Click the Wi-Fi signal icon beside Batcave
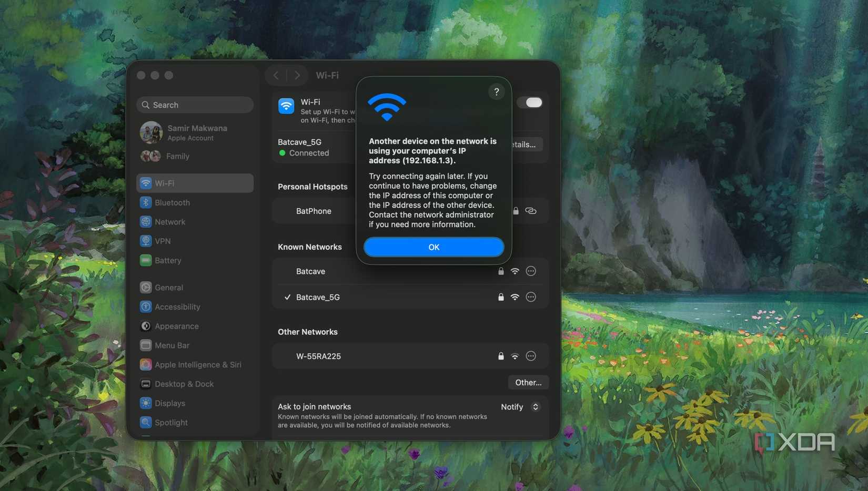This screenshot has width=868, height=491. (x=514, y=271)
